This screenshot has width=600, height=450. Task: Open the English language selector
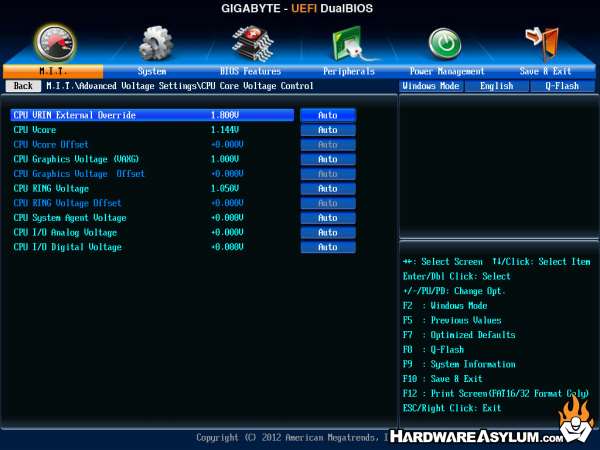(x=497, y=86)
